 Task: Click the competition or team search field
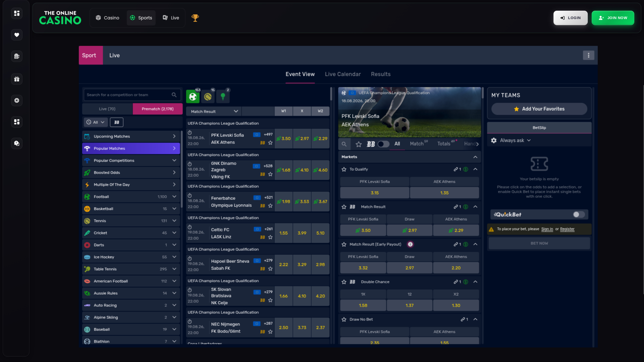tap(132, 95)
